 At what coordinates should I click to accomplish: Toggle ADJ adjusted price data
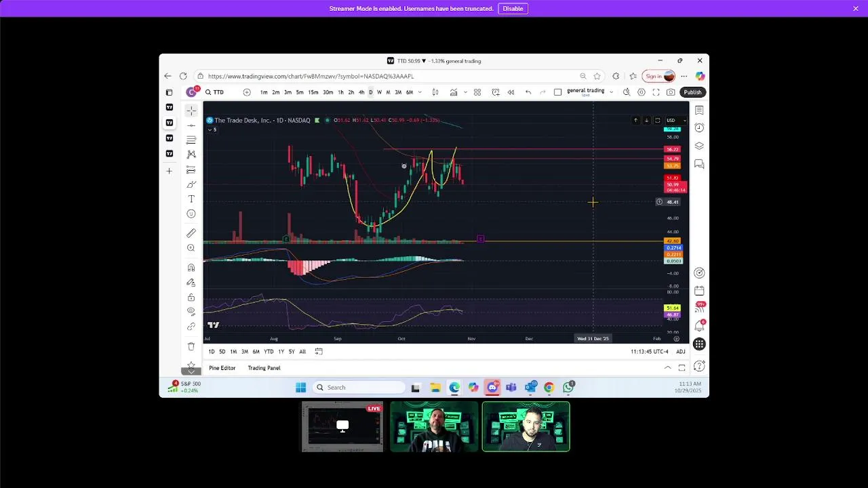680,352
